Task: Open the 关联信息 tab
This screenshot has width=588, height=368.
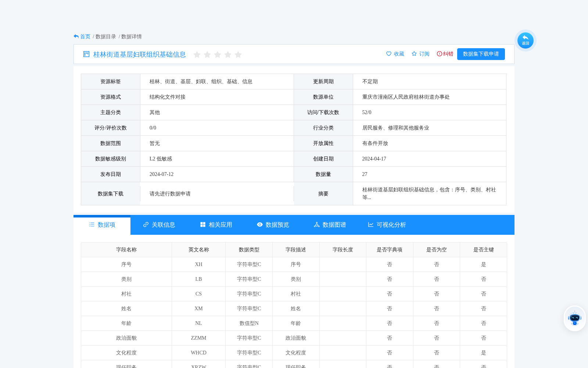Action: 159,225
